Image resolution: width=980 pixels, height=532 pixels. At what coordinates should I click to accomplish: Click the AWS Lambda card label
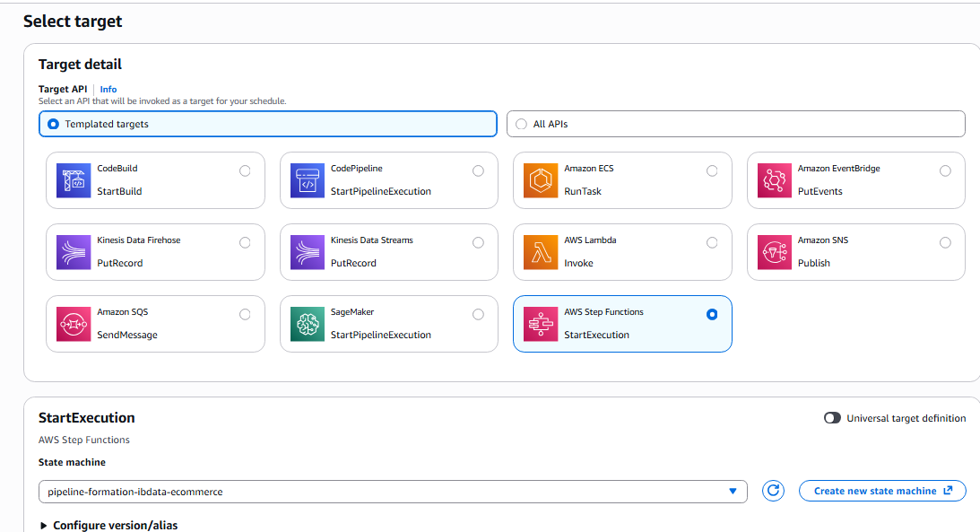[590, 240]
